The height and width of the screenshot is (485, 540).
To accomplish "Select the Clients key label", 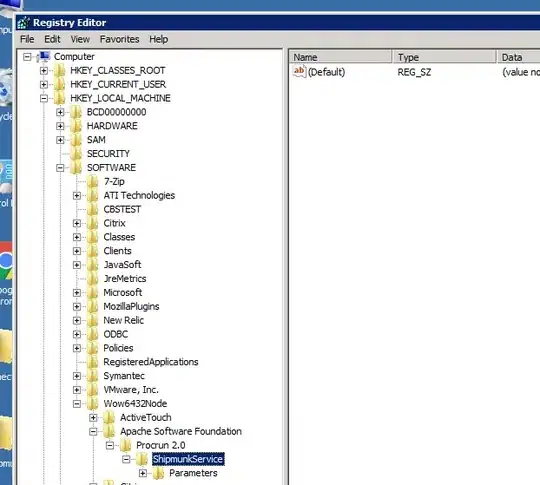I will (117, 251).
